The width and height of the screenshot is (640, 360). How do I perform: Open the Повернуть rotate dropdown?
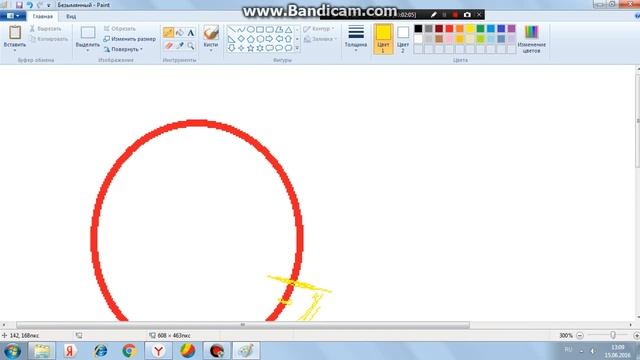[x=123, y=49]
